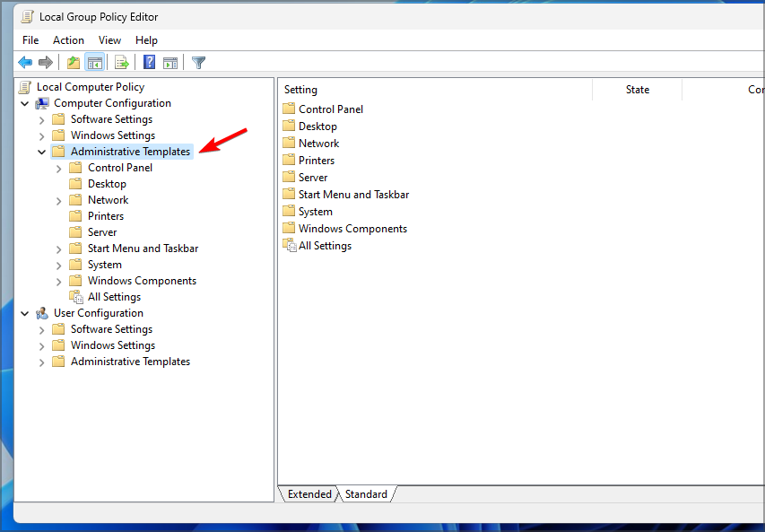
Task: Open the Action menu
Action: coord(68,40)
